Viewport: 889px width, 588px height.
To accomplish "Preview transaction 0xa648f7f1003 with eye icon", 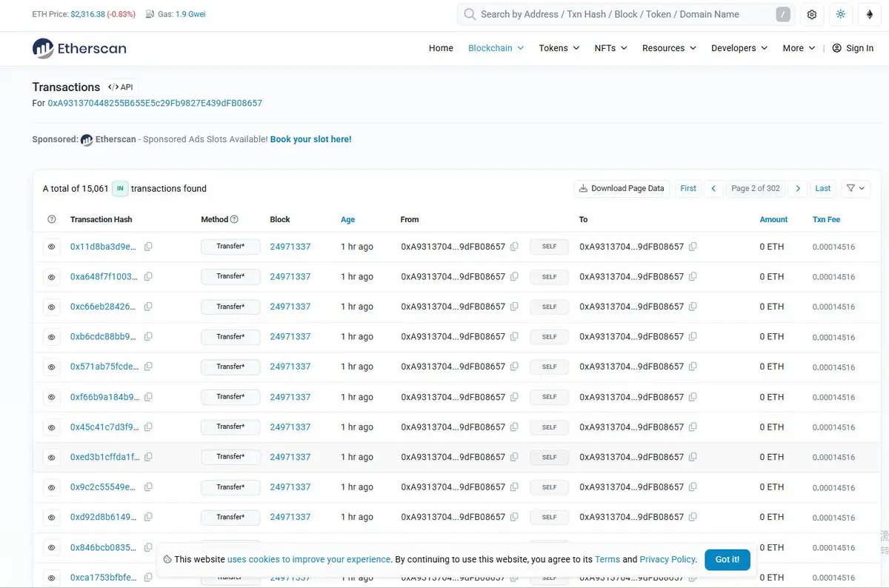I will click(52, 277).
